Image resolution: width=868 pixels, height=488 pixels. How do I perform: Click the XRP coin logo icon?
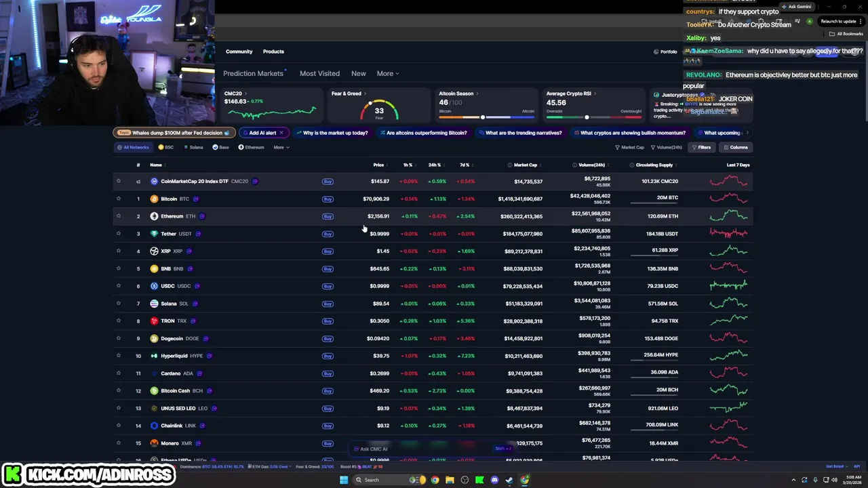pos(154,251)
